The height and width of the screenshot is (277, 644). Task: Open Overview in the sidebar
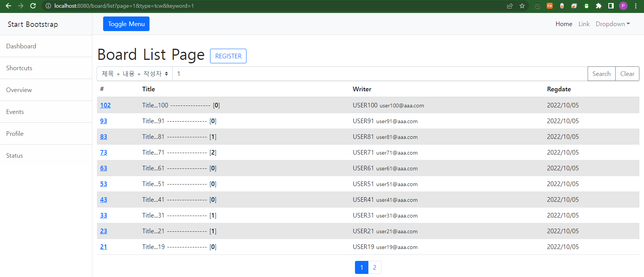pos(46,90)
